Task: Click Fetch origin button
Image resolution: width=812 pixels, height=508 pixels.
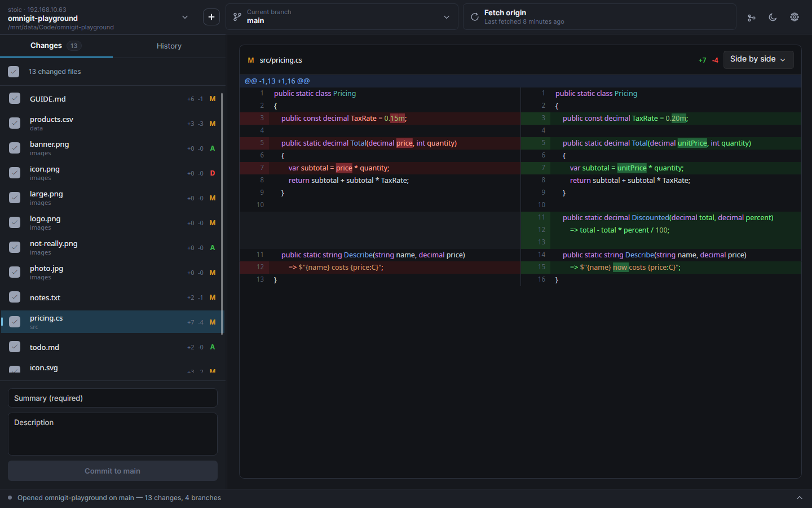Action: pyautogui.click(x=599, y=17)
